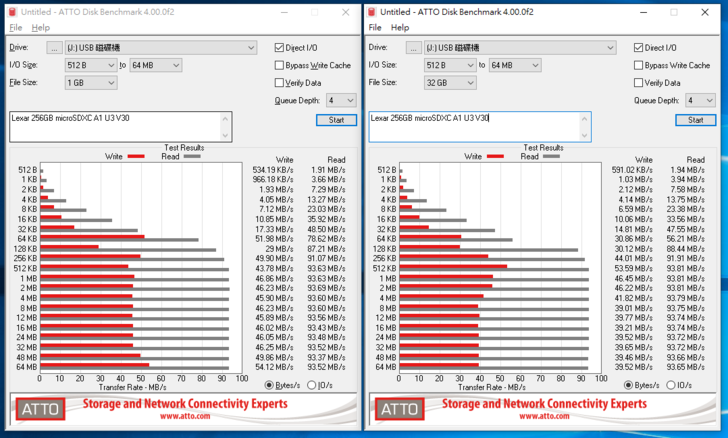Open File menu in left window

tap(16, 27)
